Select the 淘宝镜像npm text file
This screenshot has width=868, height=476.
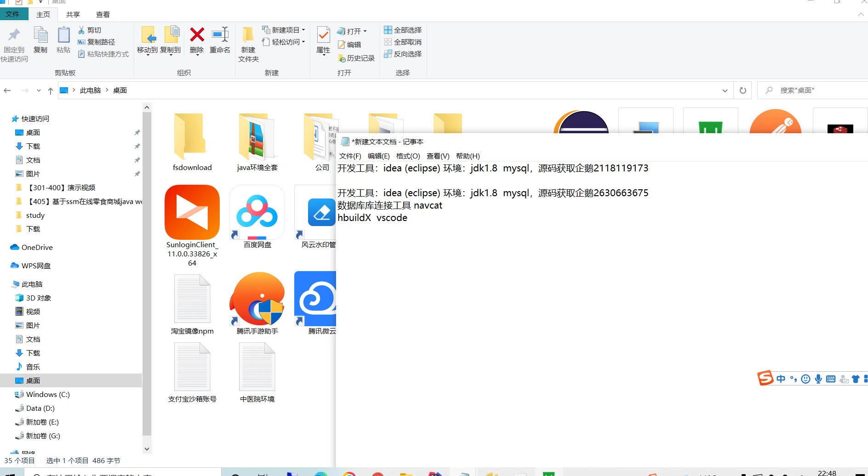point(192,304)
